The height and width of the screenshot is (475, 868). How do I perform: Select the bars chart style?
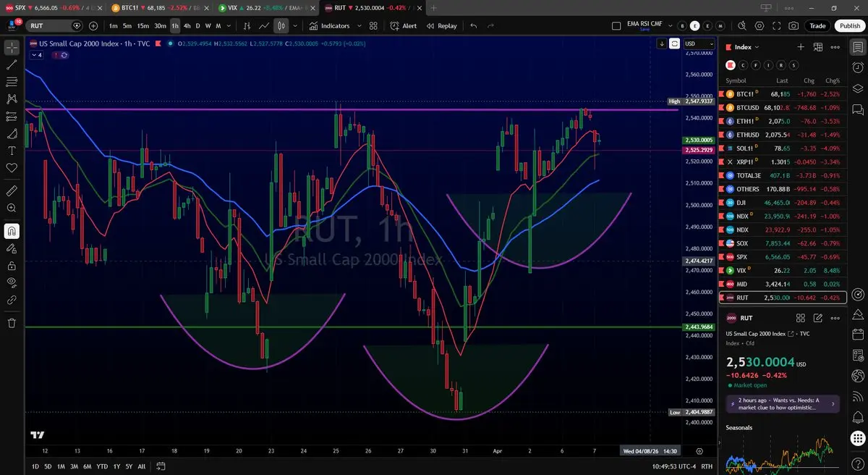247,25
